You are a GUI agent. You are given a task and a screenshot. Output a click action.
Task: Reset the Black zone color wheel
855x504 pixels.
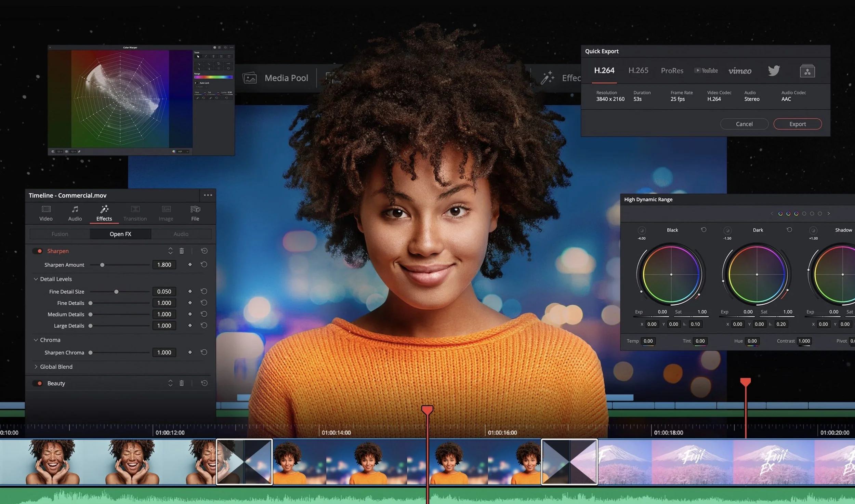click(703, 230)
